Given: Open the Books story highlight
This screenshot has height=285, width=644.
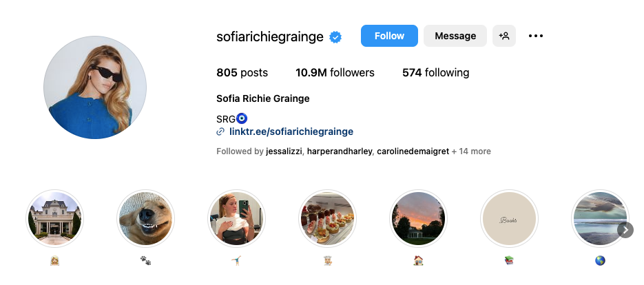Looking at the screenshot, I should click(509, 219).
